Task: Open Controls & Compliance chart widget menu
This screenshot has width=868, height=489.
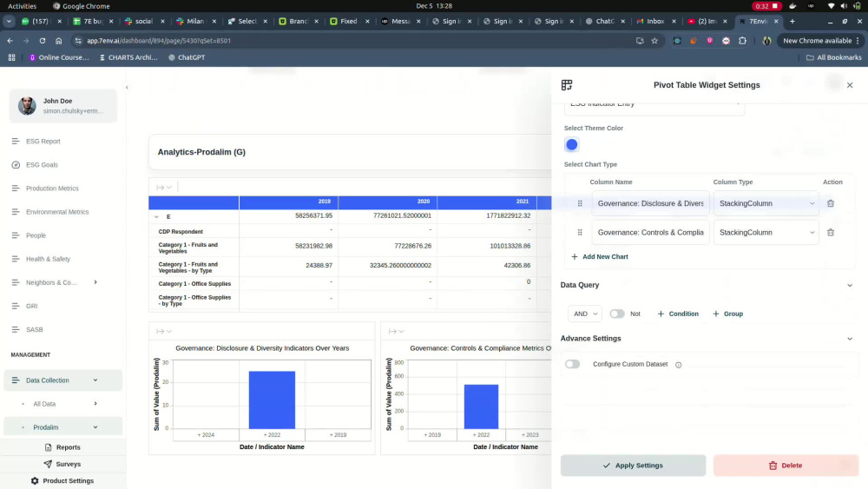Action: coord(396,331)
